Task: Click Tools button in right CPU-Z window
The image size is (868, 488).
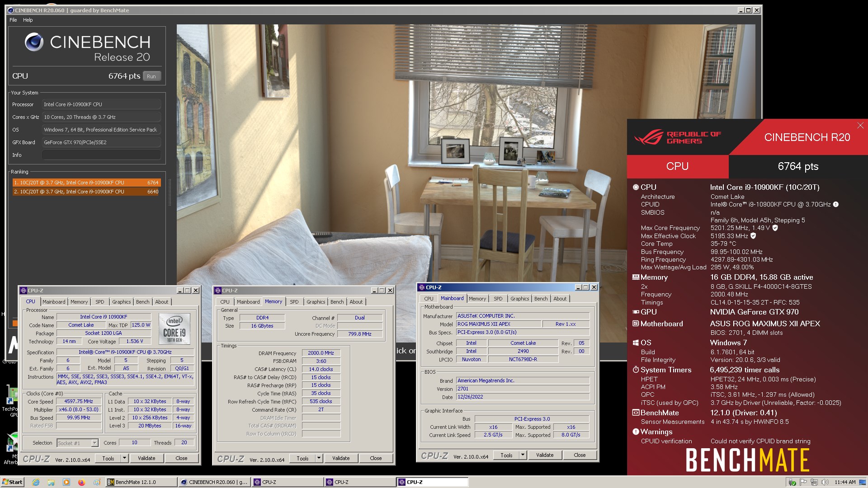Action: (x=506, y=455)
